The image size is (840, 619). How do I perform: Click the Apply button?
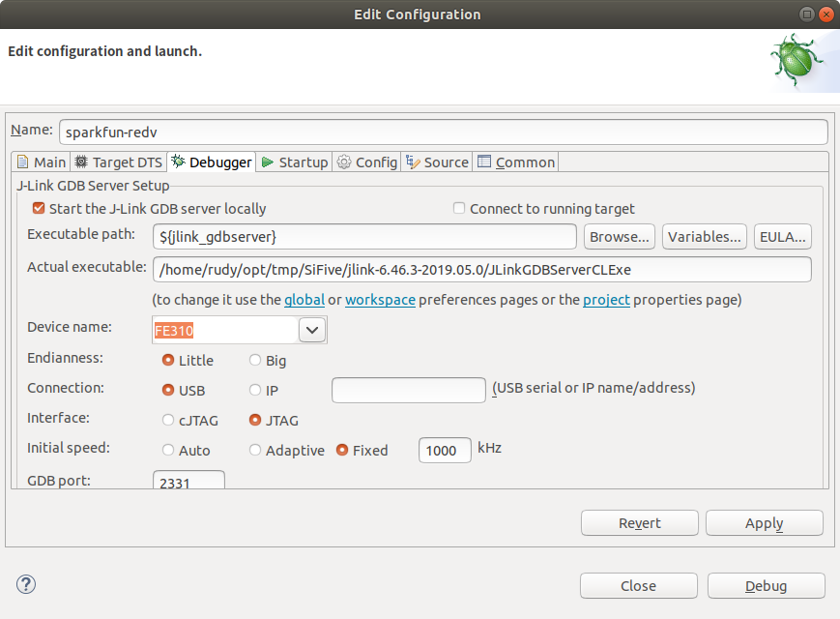[x=764, y=523]
